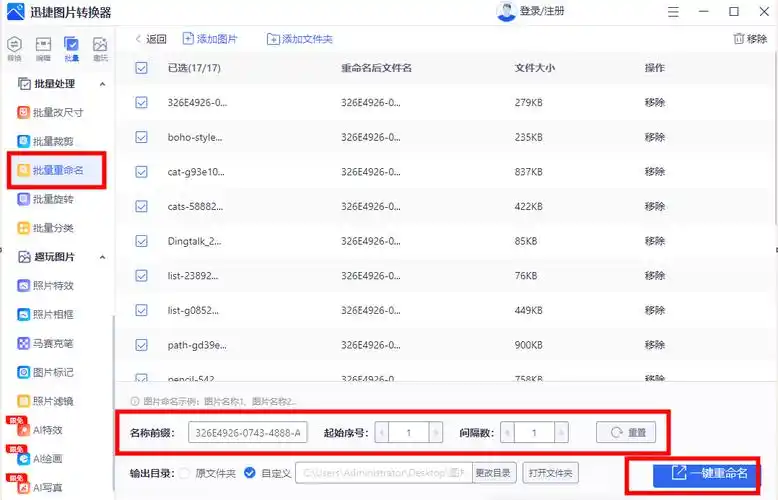The height and width of the screenshot is (500, 778).
Task: Click the 重置 reset button
Action: [626, 433]
